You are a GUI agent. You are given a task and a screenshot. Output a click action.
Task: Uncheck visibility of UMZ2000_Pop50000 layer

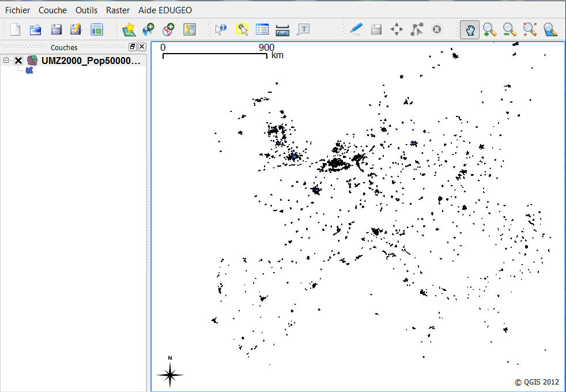(18, 61)
